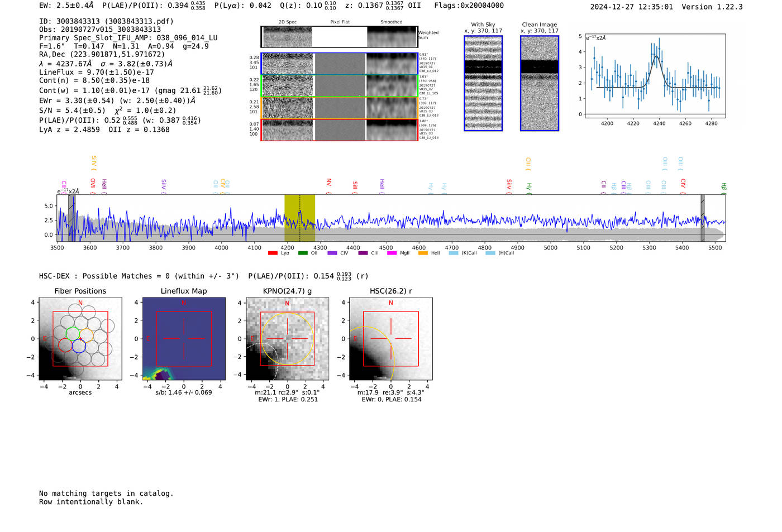Open the KPNO(24.7) g cutout

coord(287,339)
